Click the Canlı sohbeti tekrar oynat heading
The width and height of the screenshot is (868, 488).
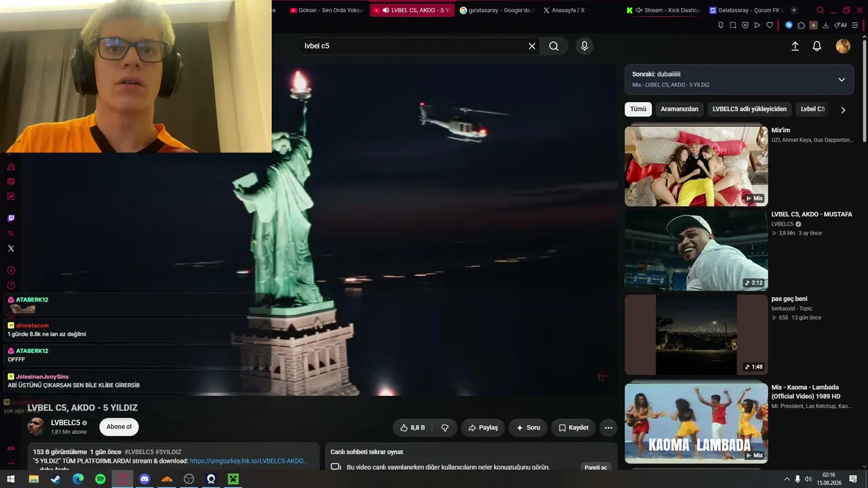click(x=367, y=452)
